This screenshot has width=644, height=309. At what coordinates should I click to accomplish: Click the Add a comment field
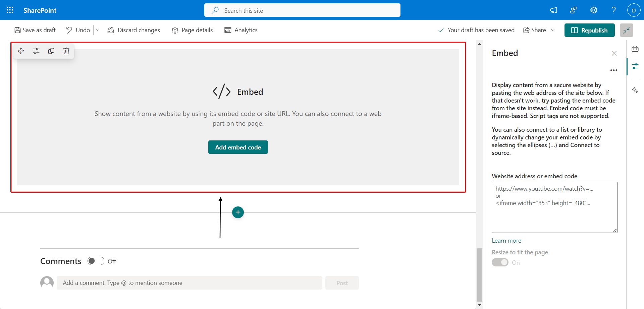tap(189, 283)
